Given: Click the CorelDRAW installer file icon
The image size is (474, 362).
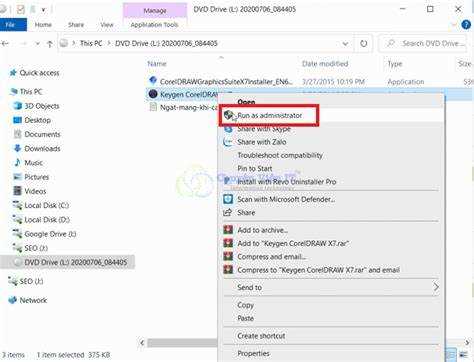Looking at the screenshot, I should (x=153, y=81).
